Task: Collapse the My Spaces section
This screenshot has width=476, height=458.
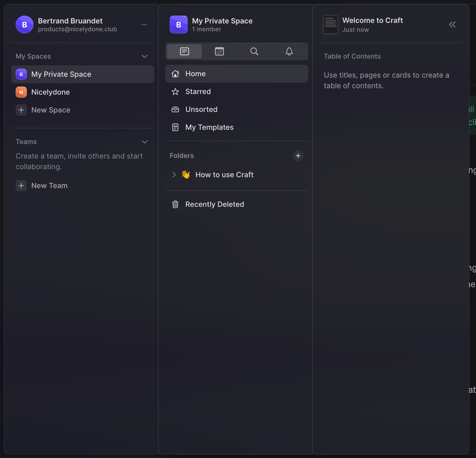Action: [144, 56]
